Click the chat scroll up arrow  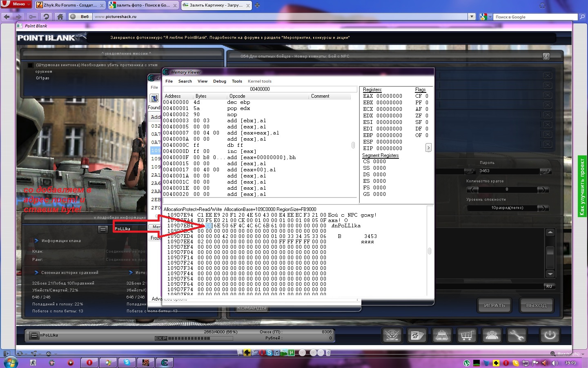(x=550, y=233)
